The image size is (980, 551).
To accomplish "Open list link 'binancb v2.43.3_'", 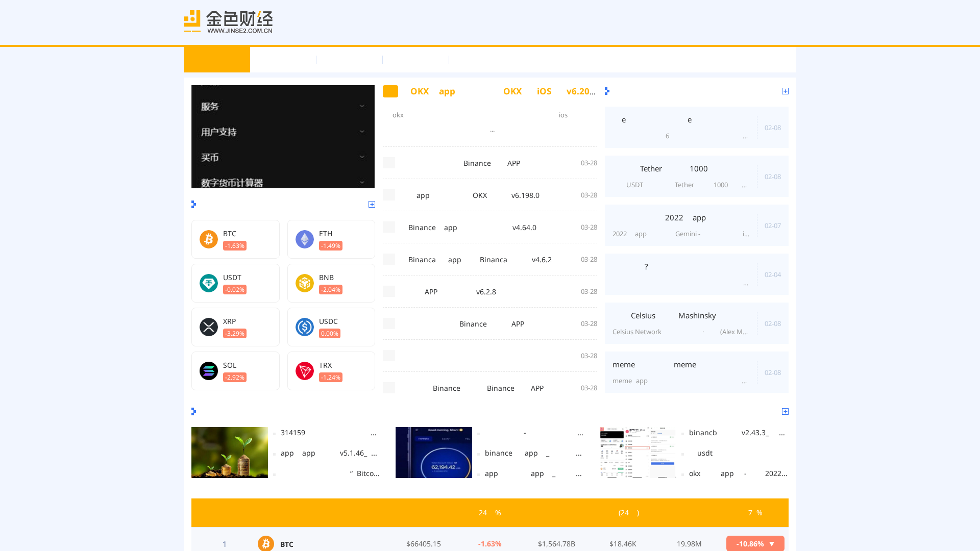I will (737, 433).
